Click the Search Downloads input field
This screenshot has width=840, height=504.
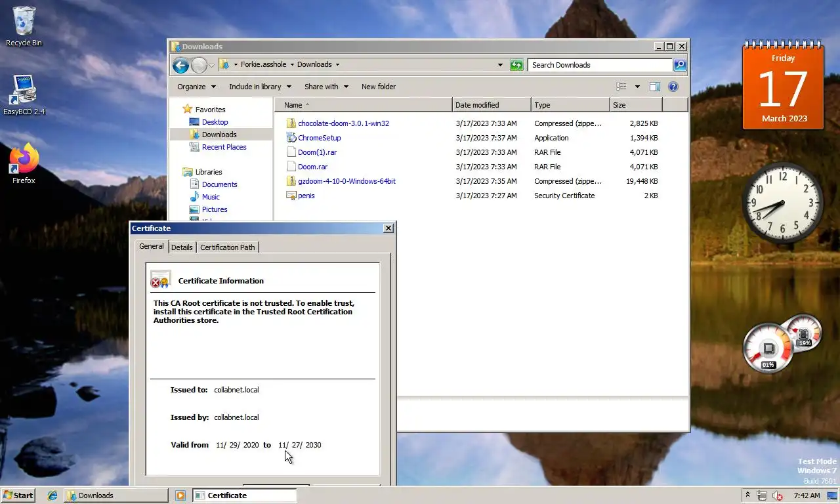pyautogui.click(x=600, y=65)
